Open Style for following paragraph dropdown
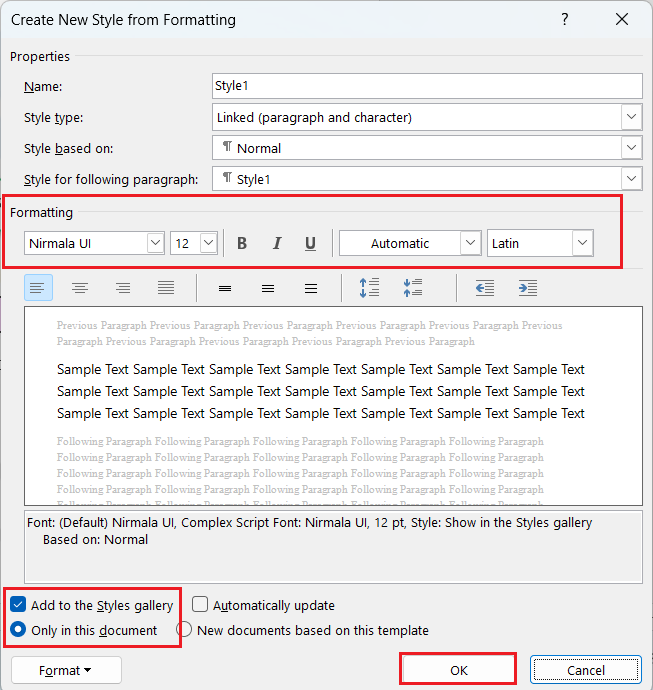 (631, 179)
